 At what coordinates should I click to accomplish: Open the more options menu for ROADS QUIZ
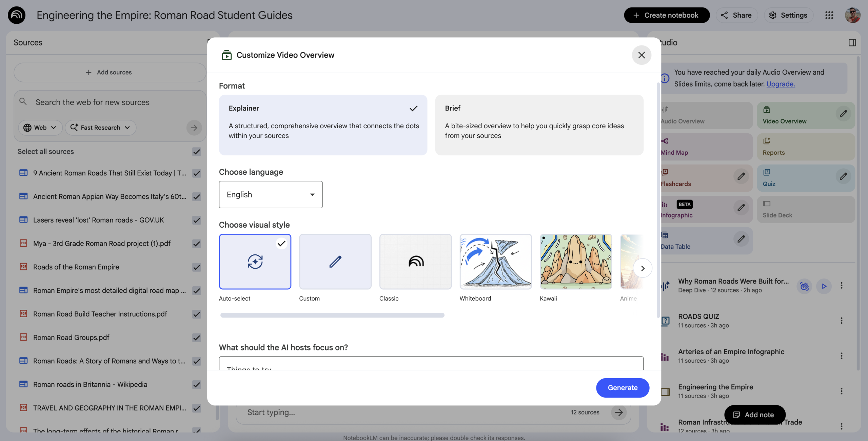coord(841,321)
